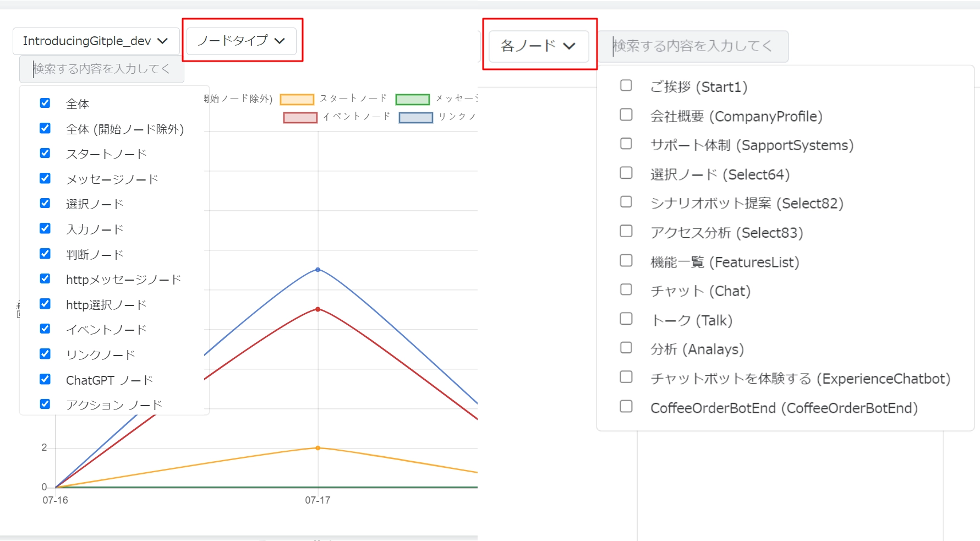Uncheck the ChatGPT ノード checkbox
Screen dimensions: 980x541
pos(45,379)
